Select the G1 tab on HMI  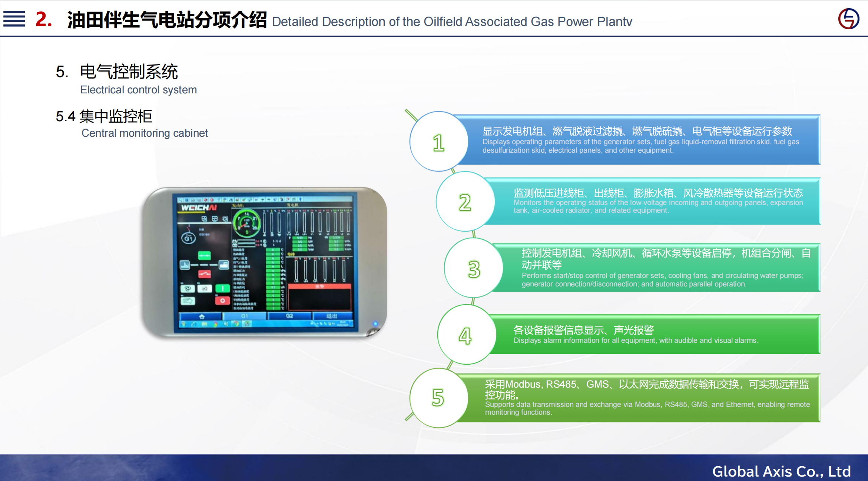coord(245,316)
